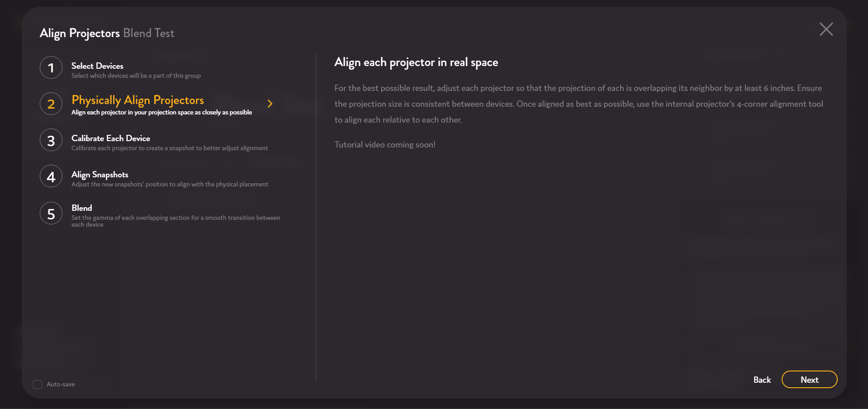Click 'Tutorial video coming soon!' text
The width and height of the screenshot is (868, 409).
(385, 145)
